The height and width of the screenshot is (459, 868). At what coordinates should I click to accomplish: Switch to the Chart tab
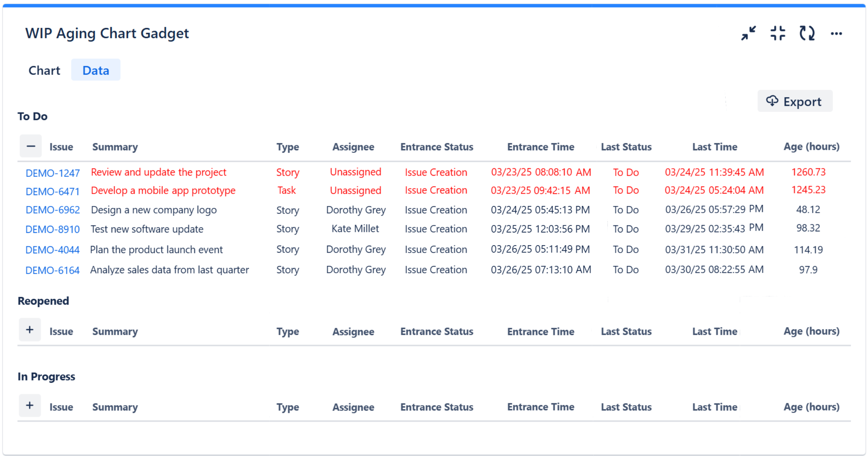(x=44, y=70)
